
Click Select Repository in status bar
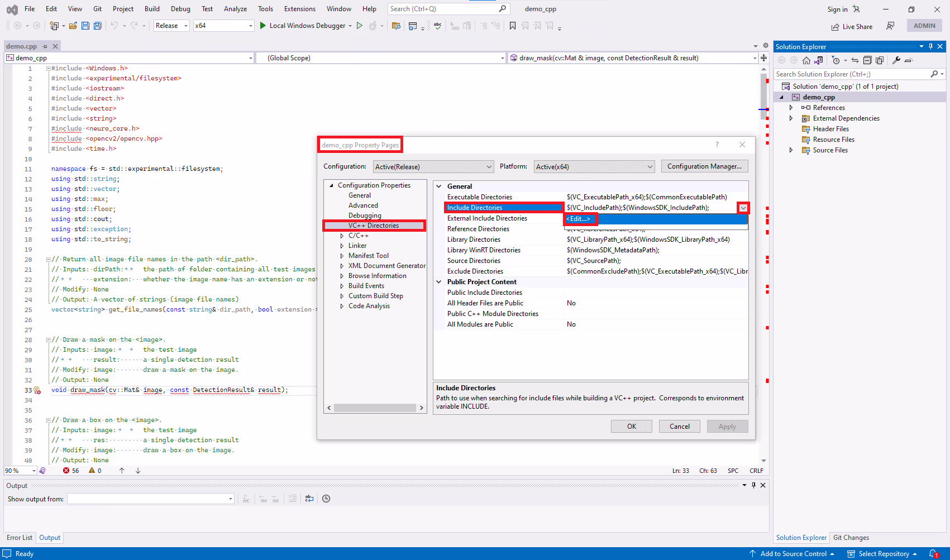883,554
